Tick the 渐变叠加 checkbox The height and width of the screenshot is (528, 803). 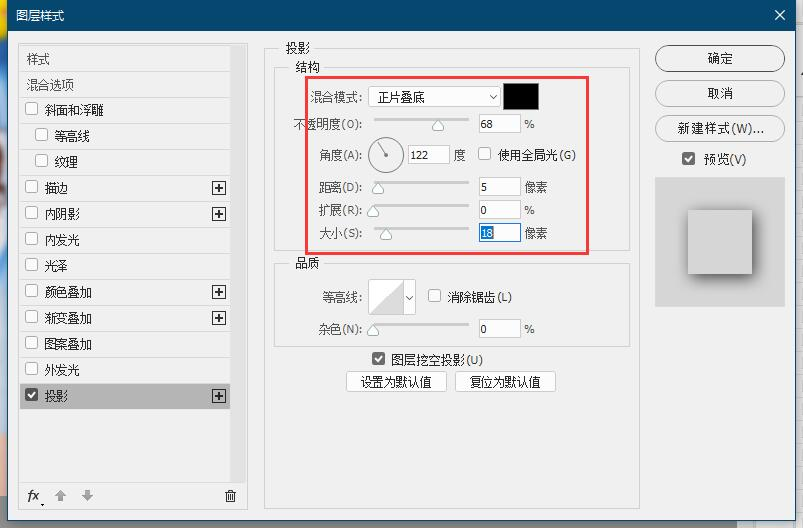(x=32, y=317)
